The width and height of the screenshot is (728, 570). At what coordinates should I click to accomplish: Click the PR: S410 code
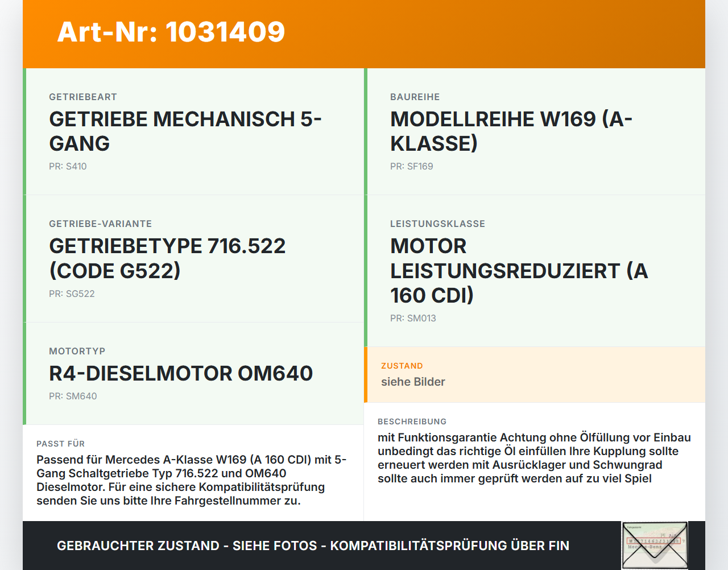pyautogui.click(x=68, y=166)
